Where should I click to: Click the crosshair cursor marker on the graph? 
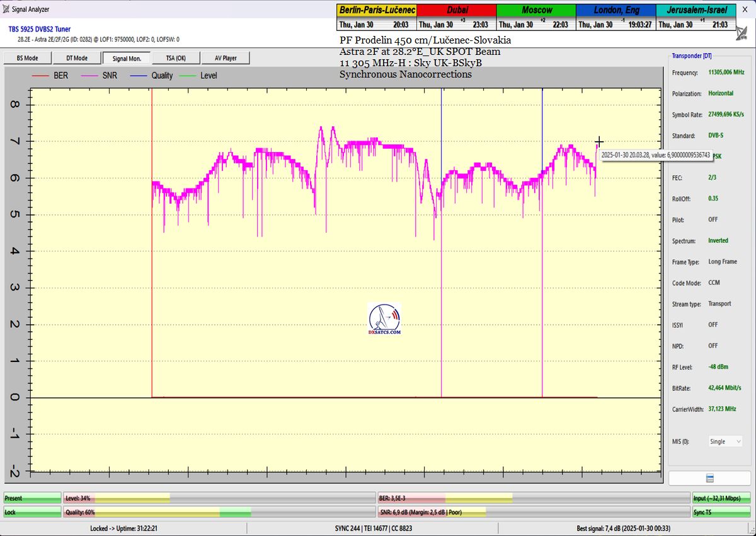tap(599, 142)
